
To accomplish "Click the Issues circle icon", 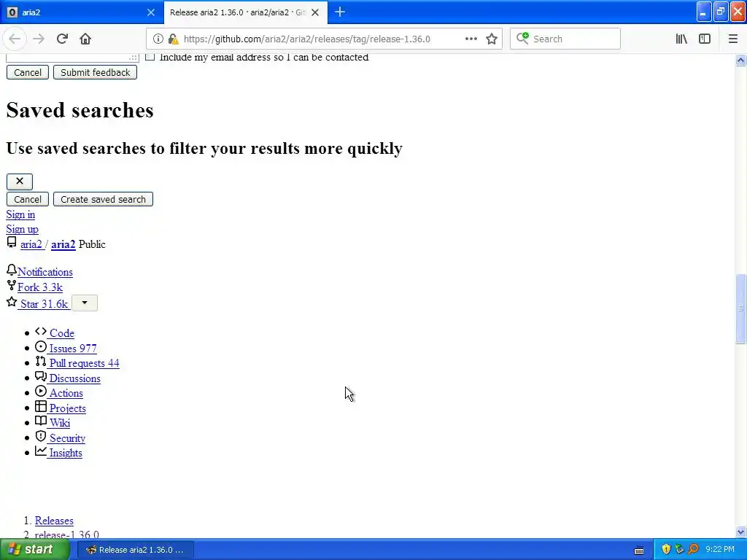I will coord(41,346).
